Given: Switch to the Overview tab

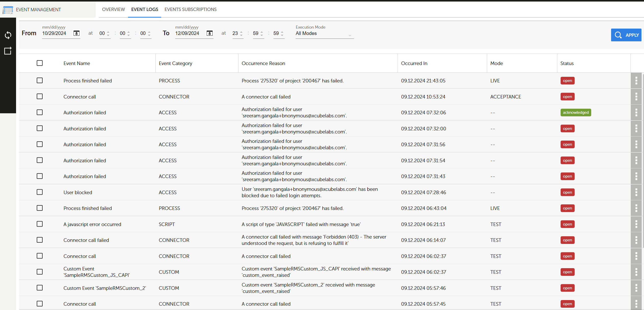Looking at the screenshot, I should [113, 9].
